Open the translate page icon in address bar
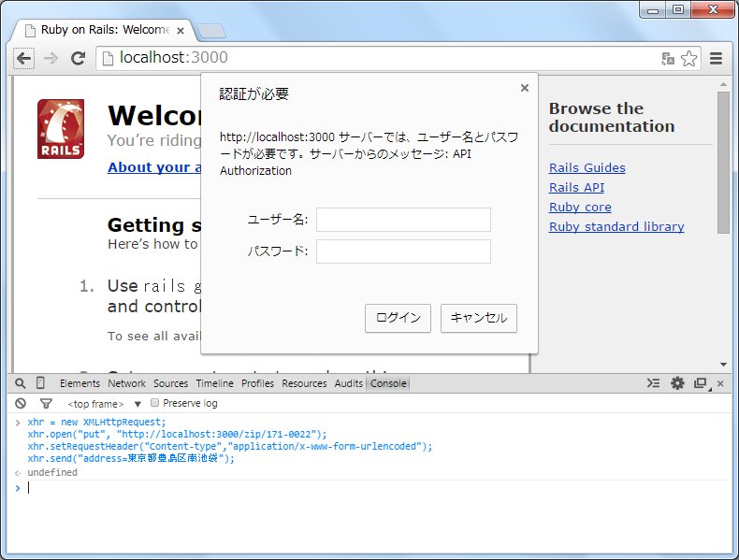The width and height of the screenshot is (739, 560). [668, 58]
